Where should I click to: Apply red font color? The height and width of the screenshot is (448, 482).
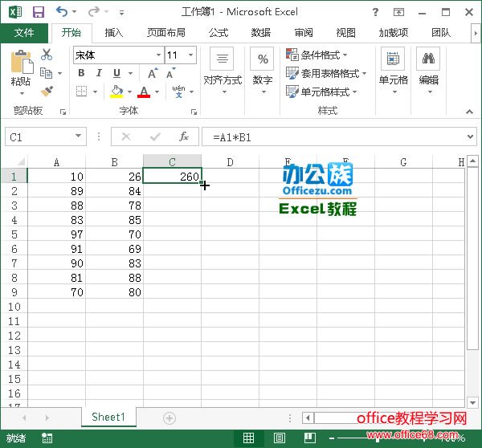coord(144,92)
